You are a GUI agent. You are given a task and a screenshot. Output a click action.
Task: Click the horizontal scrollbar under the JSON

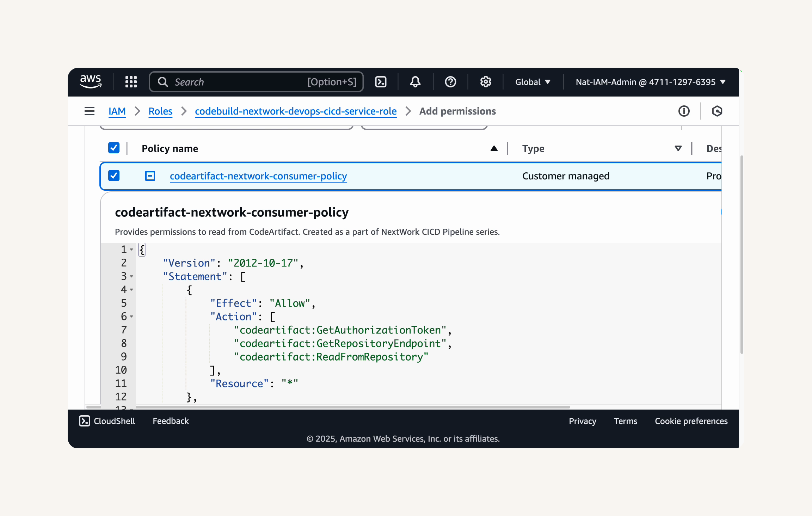[x=328, y=407]
